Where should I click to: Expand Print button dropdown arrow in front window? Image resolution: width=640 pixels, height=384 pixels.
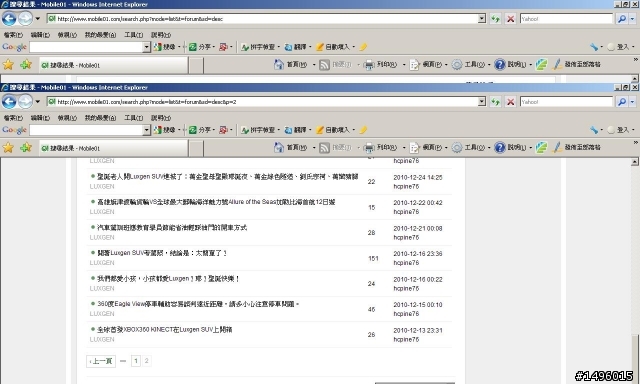[404, 147]
